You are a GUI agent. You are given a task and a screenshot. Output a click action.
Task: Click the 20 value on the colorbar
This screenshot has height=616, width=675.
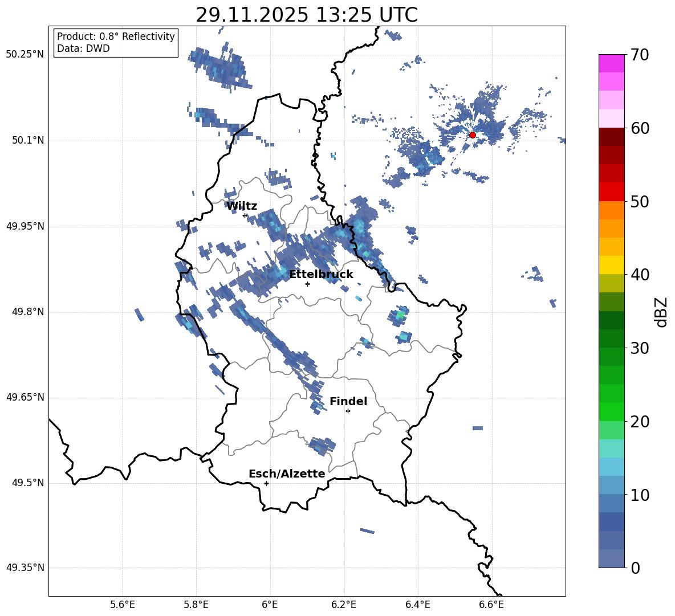640,422
